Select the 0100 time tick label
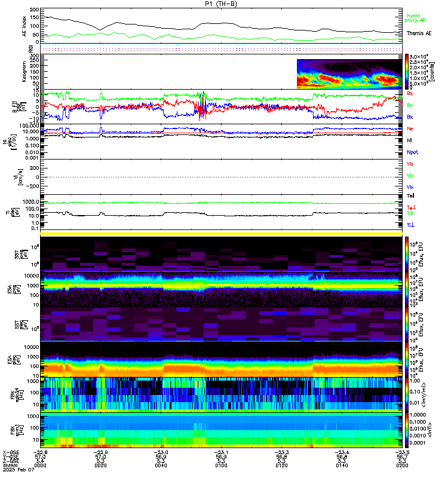The height and width of the screenshot is (478, 448). [221, 465]
